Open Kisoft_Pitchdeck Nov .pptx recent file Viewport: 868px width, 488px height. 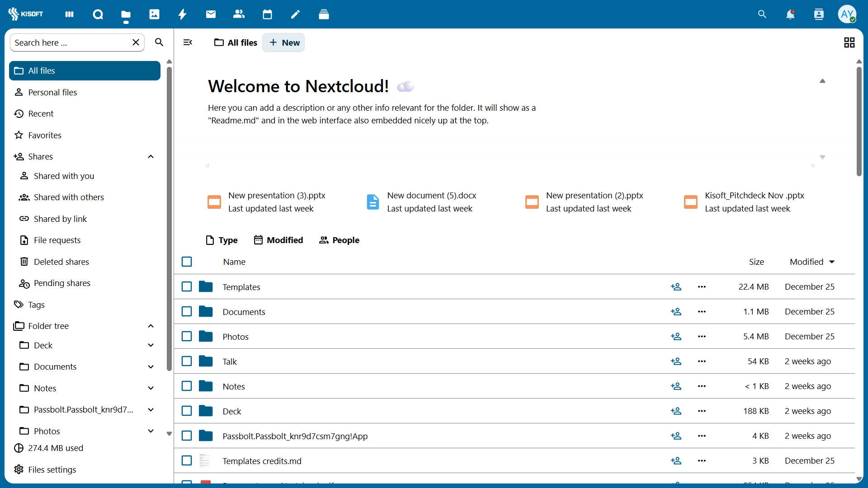point(744,202)
